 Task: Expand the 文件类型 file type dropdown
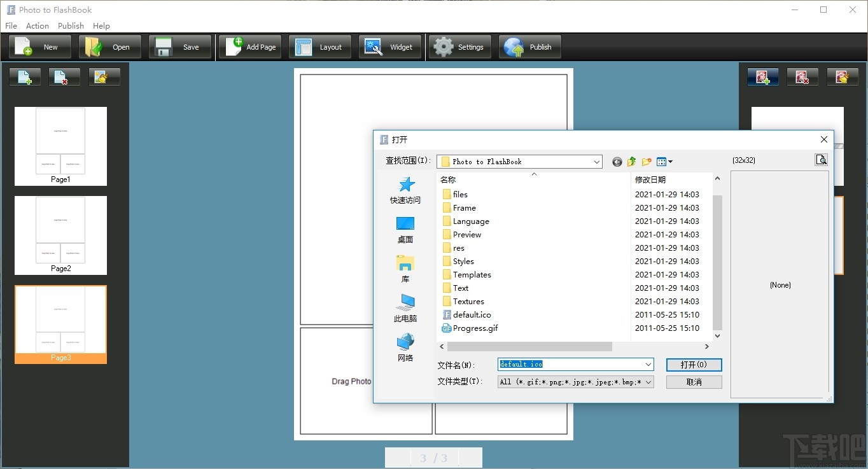648,382
